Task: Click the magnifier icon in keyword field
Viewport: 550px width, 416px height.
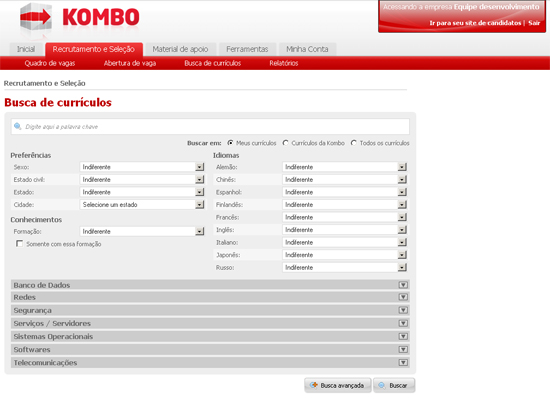Action: click(18, 126)
